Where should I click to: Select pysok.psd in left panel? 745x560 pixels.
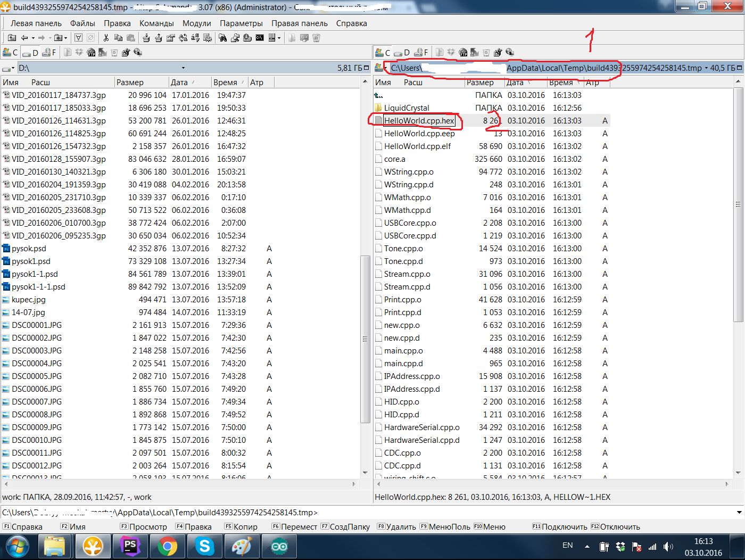pos(29,249)
